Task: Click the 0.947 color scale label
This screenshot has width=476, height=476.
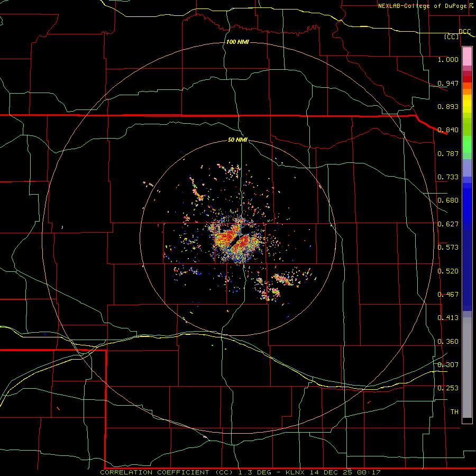Action: [x=448, y=83]
